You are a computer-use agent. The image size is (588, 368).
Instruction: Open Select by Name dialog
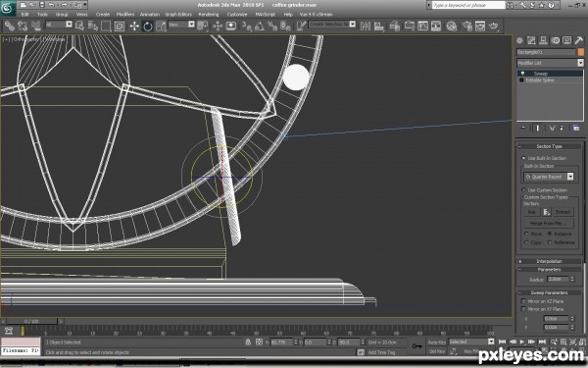93,26
